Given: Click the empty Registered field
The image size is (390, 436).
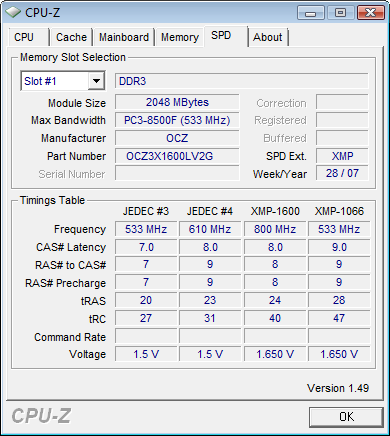Looking at the screenshot, I should pos(342,120).
